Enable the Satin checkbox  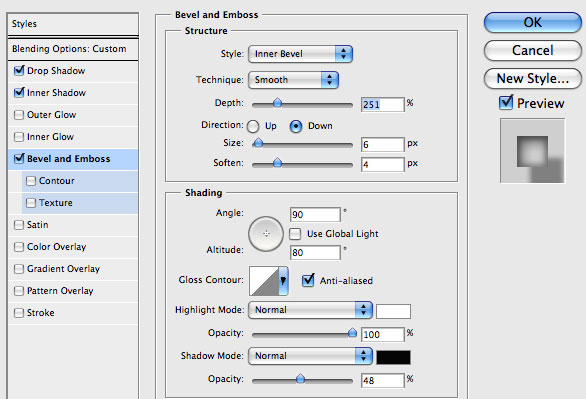click(19, 225)
